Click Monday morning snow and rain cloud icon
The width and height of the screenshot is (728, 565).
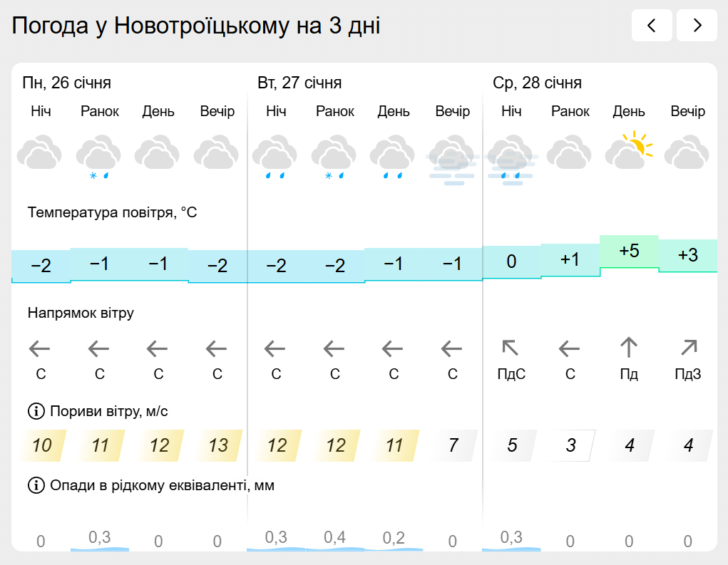click(99, 157)
